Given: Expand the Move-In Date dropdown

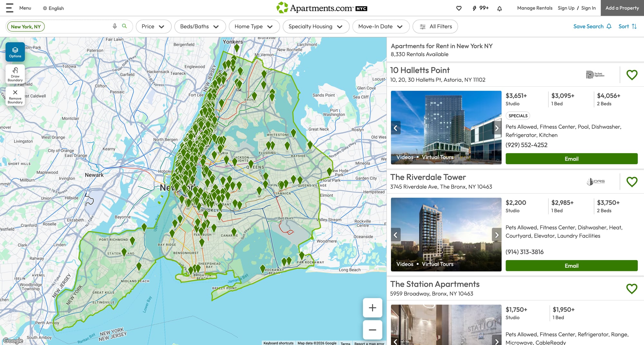Looking at the screenshot, I should click(x=381, y=26).
